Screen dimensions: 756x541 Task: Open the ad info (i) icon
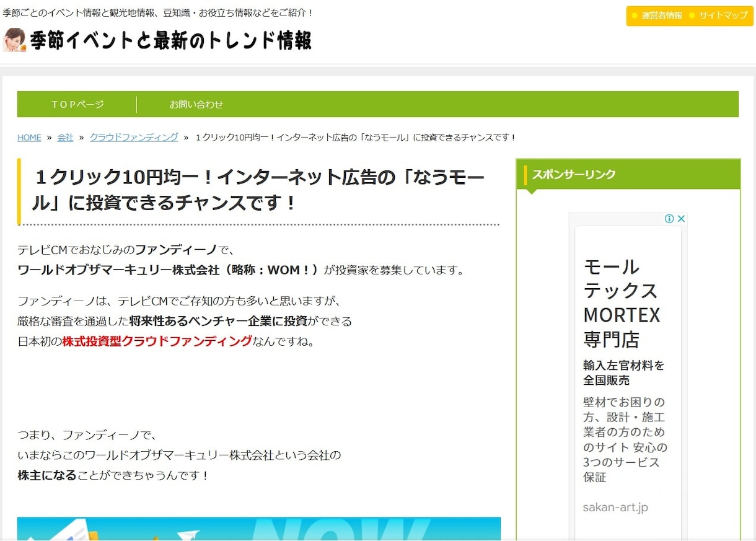(669, 219)
